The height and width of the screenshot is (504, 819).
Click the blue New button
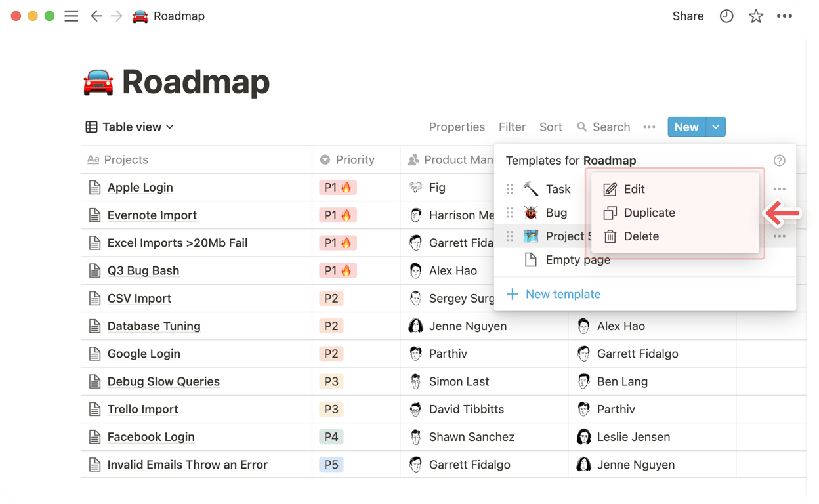pyautogui.click(x=686, y=127)
